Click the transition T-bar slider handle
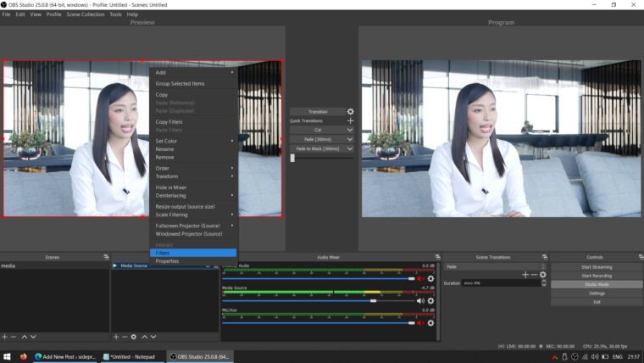The width and height of the screenshot is (644, 363). 292,158
